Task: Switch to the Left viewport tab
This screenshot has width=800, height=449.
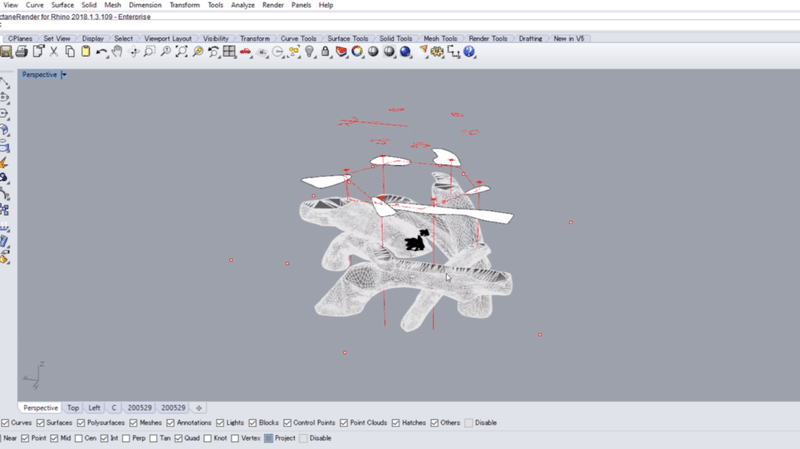Action: tap(94, 408)
